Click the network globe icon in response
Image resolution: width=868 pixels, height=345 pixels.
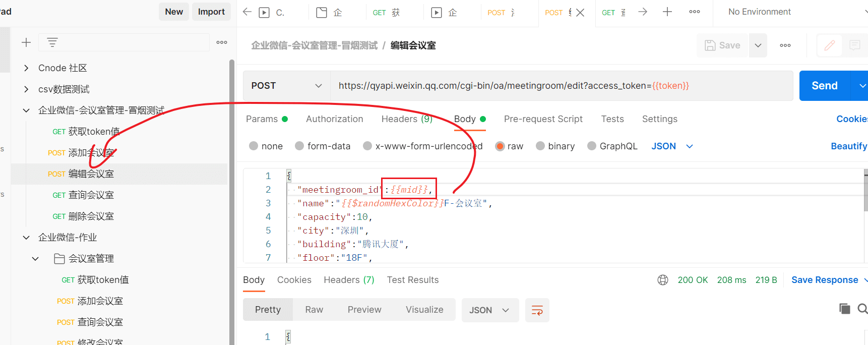click(x=663, y=280)
